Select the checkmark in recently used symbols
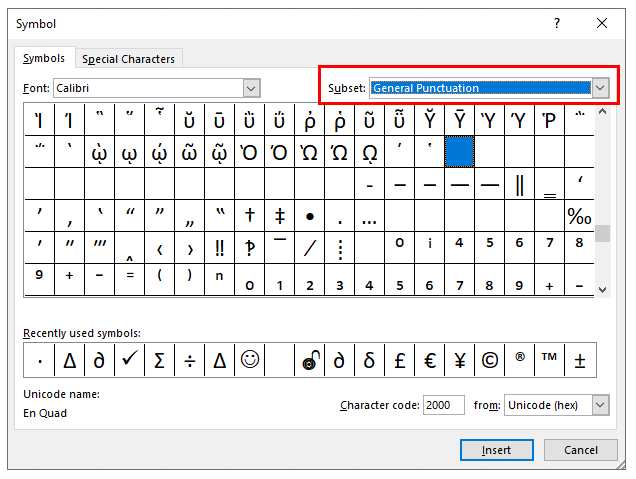The width and height of the screenshot is (636, 479). [129, 360]
